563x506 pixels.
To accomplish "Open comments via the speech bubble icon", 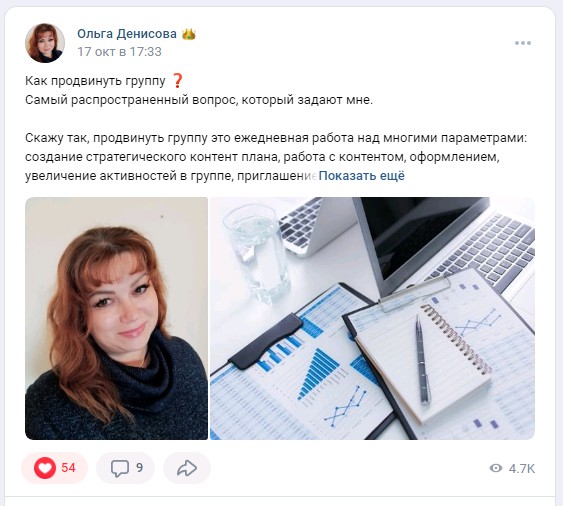I will (x=120, y=468).
